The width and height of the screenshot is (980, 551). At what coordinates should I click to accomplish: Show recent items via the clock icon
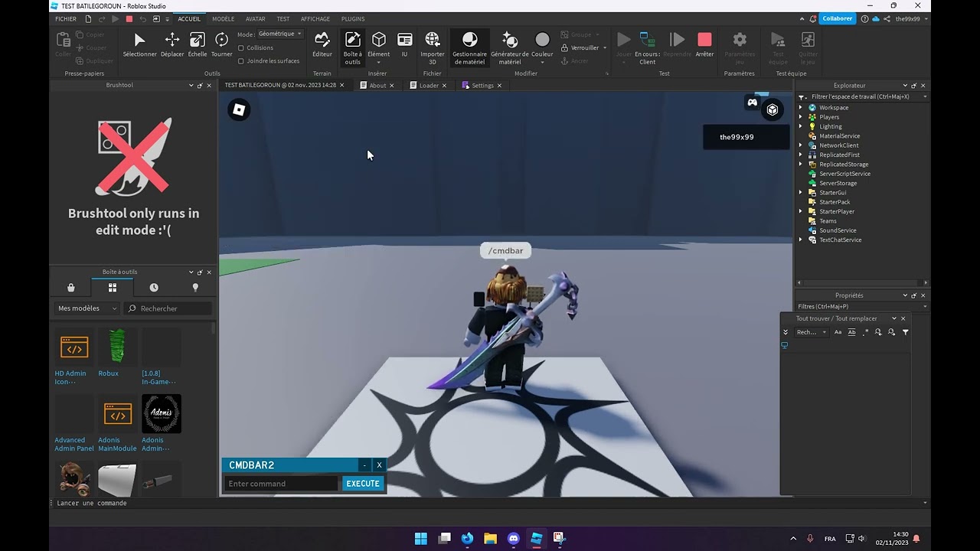click(154, 288)
